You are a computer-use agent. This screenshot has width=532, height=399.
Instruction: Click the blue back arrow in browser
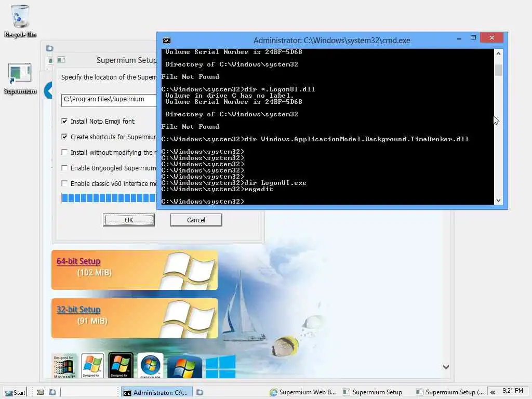[x=48, y=90]
